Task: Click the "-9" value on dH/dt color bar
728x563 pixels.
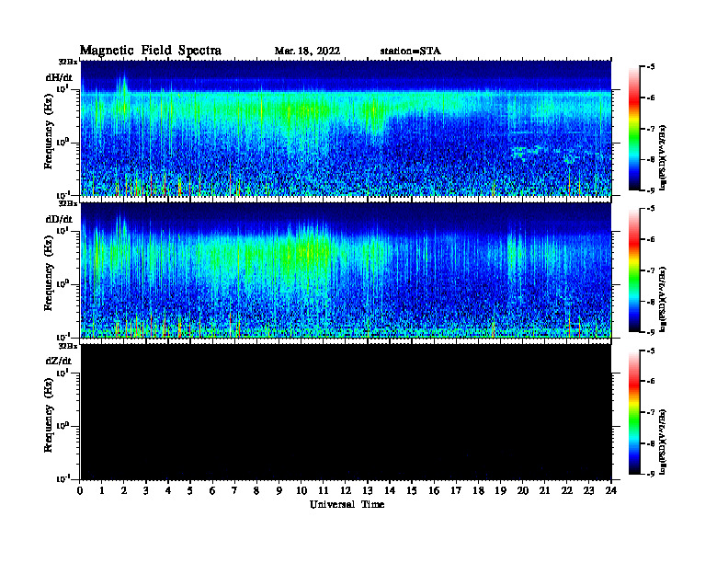Action: (x=651, y=190)
